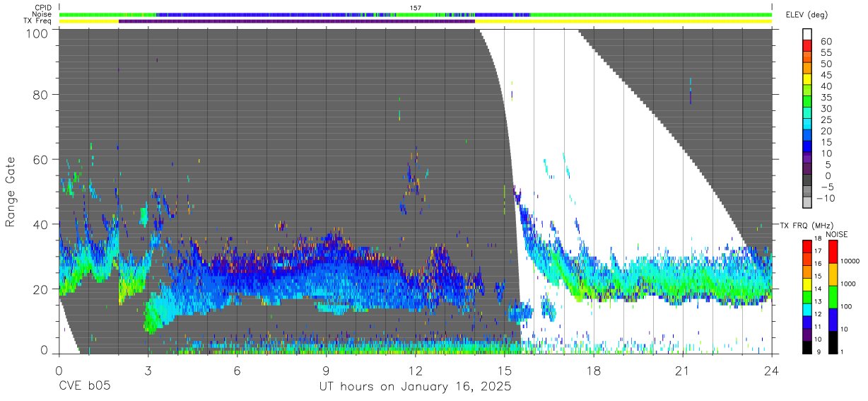The height and width of the screenshot is (401, 868).
Task: Select the ELEV (deg) colorbar title
Action: tap(807, 15)
